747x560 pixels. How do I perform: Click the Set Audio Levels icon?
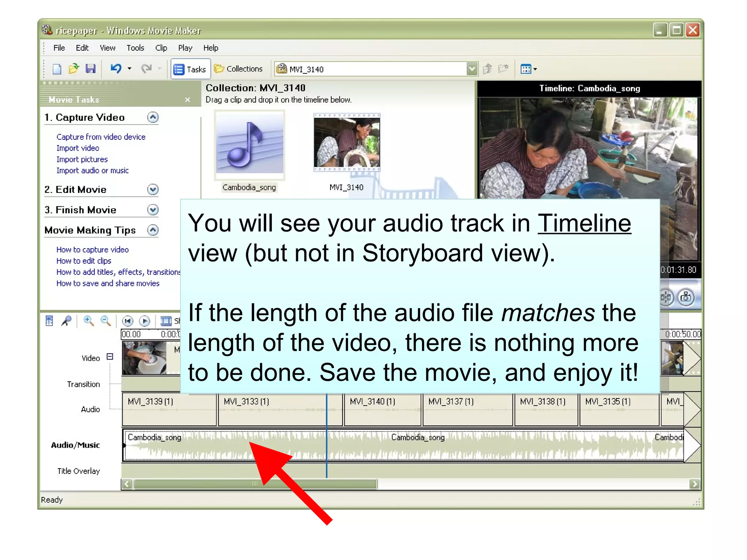point(49,321)
